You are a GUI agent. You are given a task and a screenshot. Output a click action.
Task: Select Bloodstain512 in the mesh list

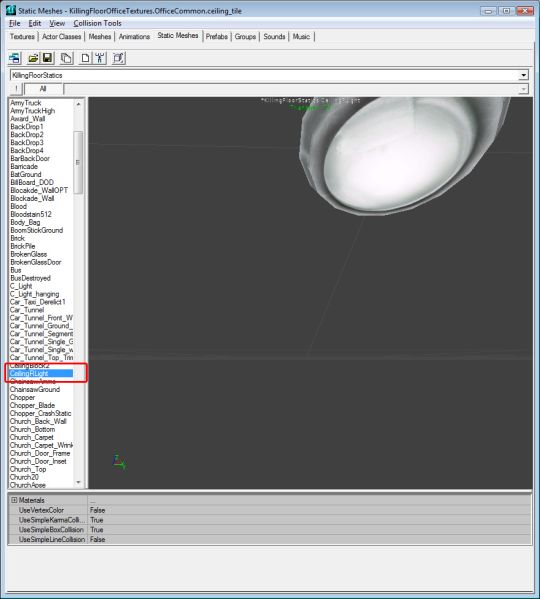31,214
